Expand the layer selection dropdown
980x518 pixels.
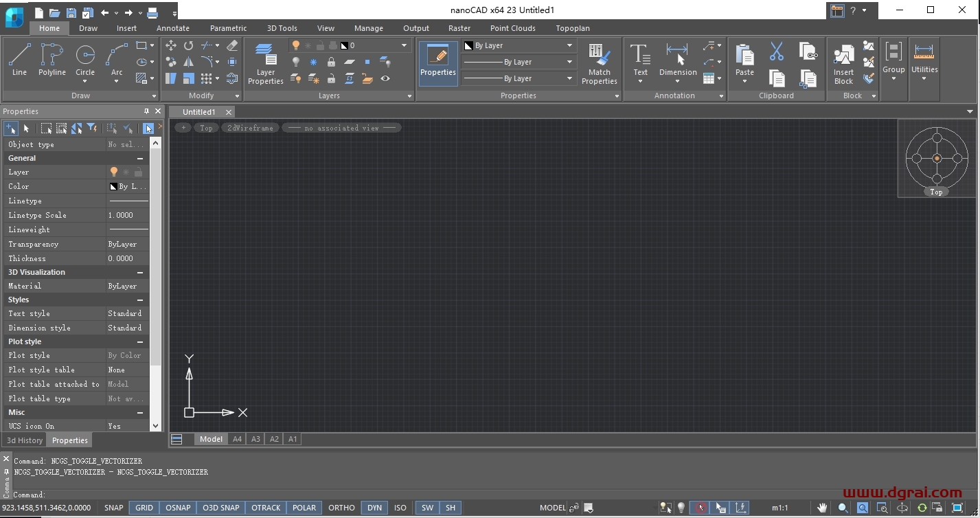[404, 45]
